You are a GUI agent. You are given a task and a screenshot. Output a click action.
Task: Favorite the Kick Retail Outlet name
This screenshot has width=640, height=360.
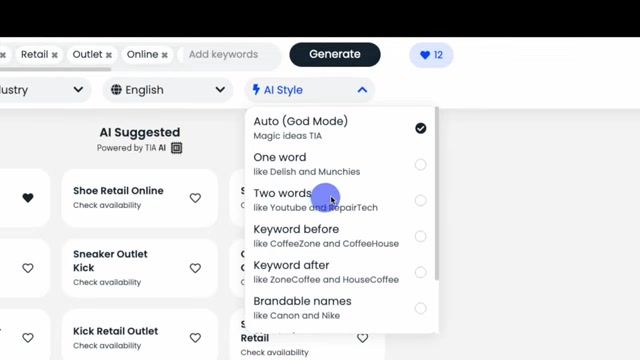click(195, 338)
